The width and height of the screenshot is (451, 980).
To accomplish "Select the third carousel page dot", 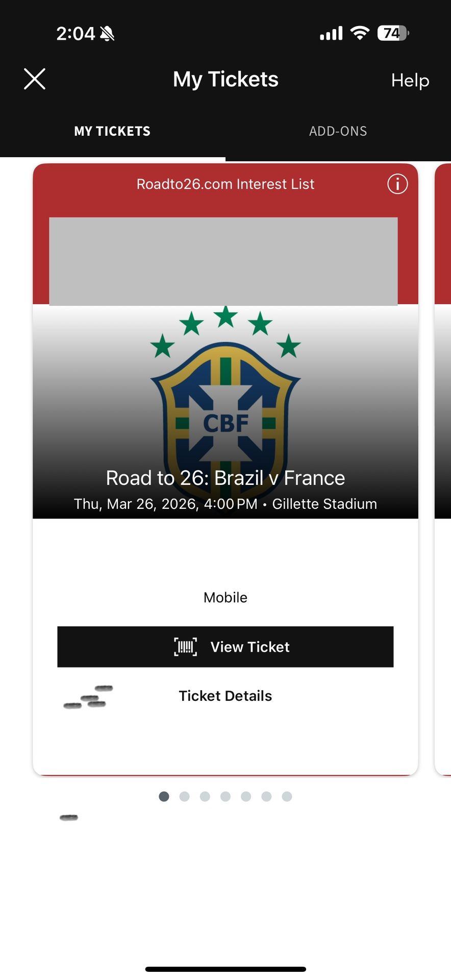I will pos(205,796).
